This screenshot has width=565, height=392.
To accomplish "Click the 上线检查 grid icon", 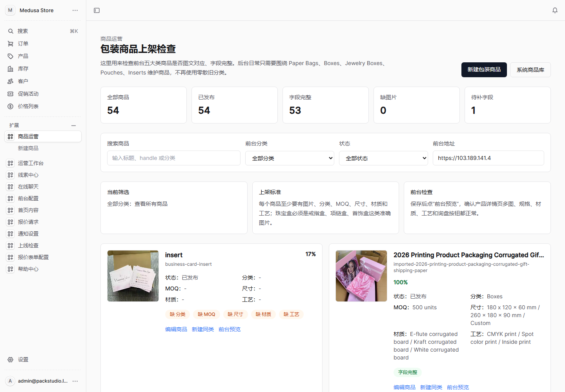I will coord(11,245).
